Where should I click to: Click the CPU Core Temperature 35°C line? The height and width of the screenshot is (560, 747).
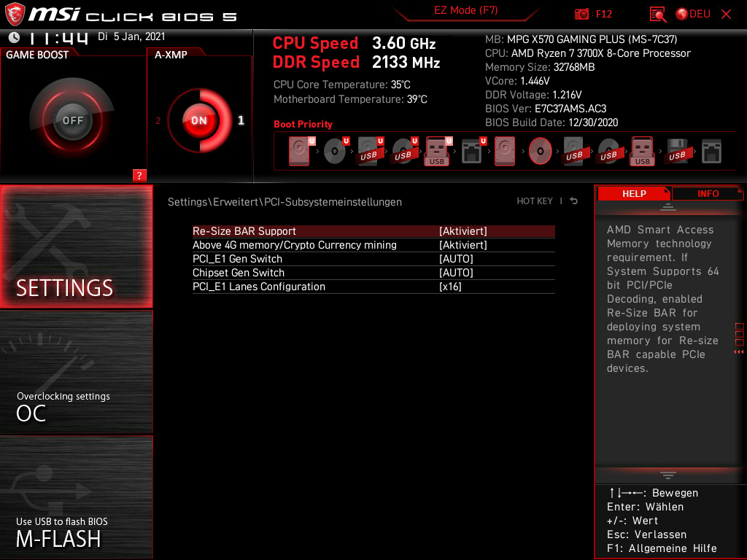[x=341, y=85]
